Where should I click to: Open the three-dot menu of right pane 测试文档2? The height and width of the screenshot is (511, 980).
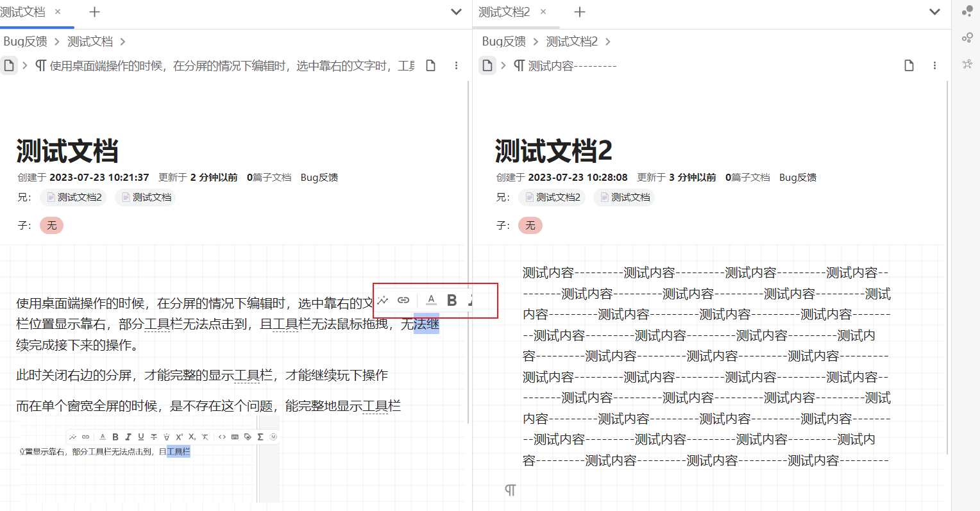pyautogui.click(x=934, y=65)
